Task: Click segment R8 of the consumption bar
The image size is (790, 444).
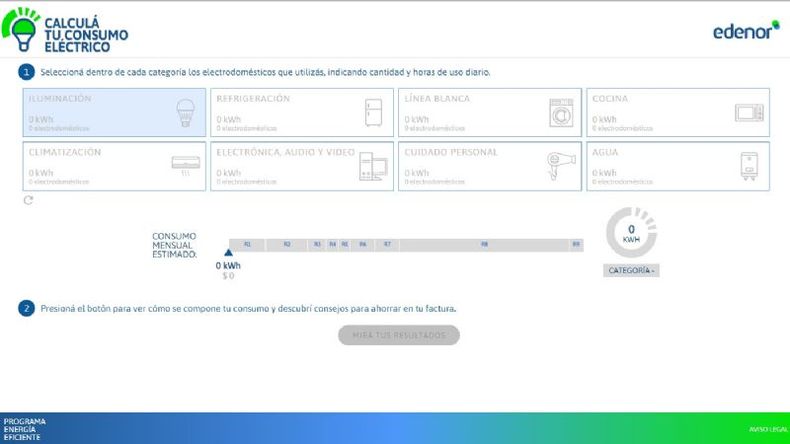Action: click(484, 245)
